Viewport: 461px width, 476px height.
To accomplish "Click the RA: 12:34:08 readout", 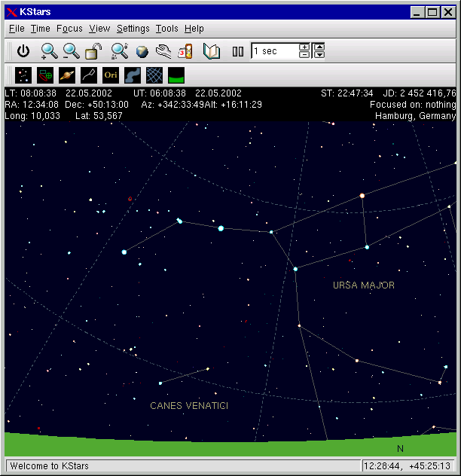I will click(x=32, y=105).
